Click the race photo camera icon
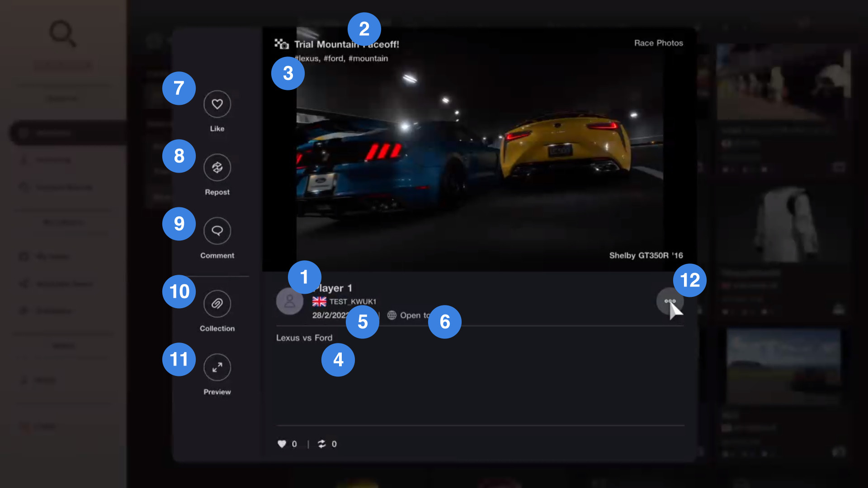The image size is (868, 488). pos(281,44)
